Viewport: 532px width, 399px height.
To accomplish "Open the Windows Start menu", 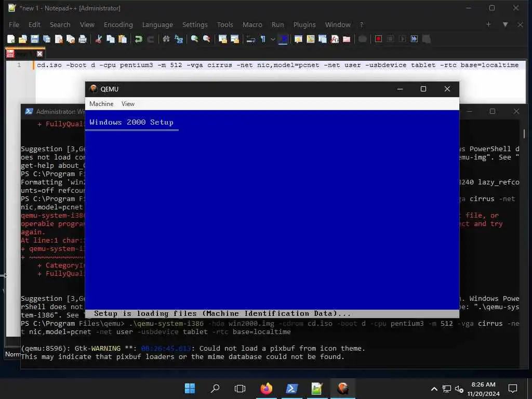I will click(190, 388).
